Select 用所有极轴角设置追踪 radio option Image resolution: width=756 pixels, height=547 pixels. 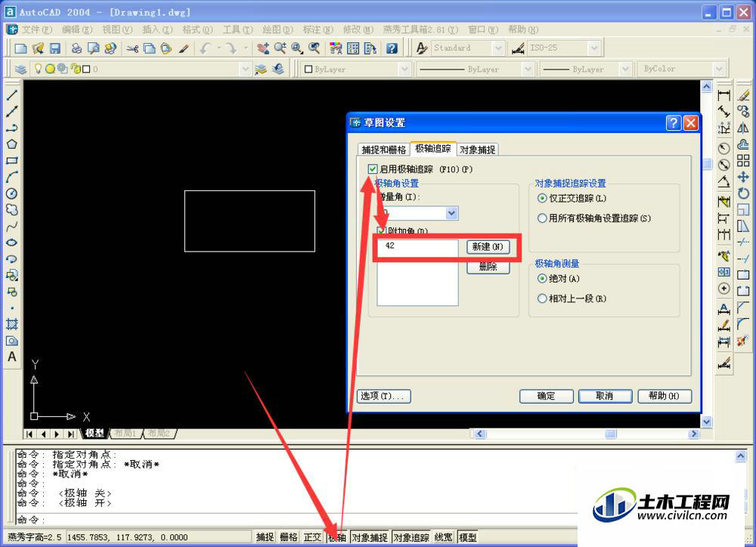point(542,218)
